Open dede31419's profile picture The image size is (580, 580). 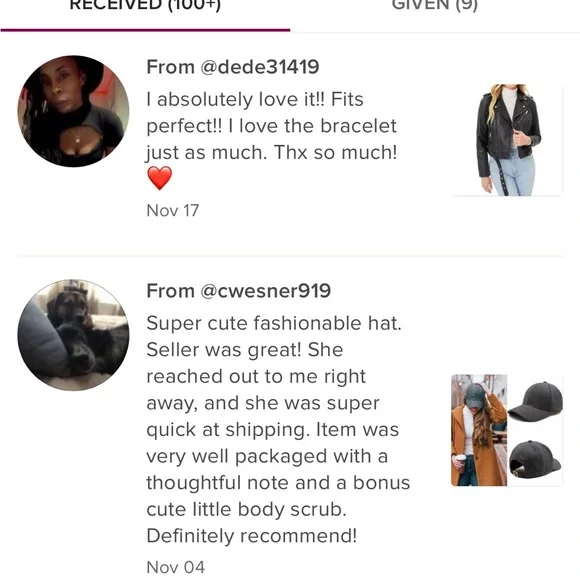pos(73,111)
